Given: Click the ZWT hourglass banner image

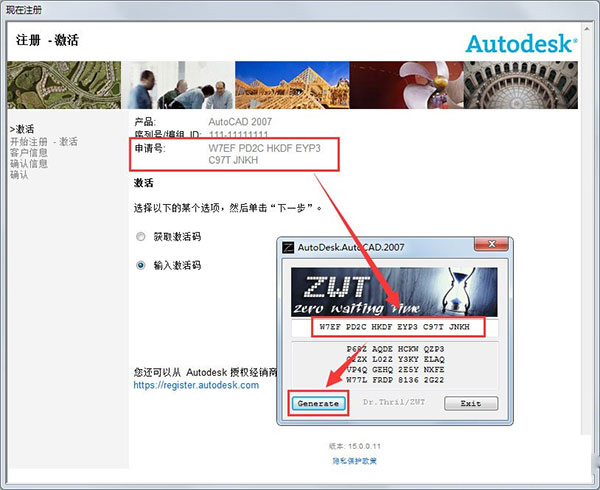Looking at the screenshot, I should point(394,292).
